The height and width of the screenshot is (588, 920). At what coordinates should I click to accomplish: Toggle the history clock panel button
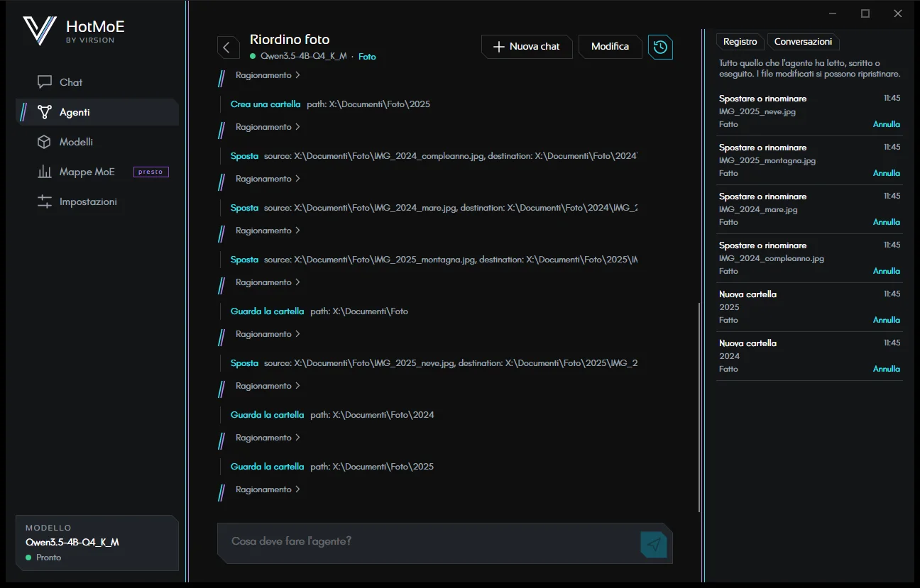pos(660,47)
